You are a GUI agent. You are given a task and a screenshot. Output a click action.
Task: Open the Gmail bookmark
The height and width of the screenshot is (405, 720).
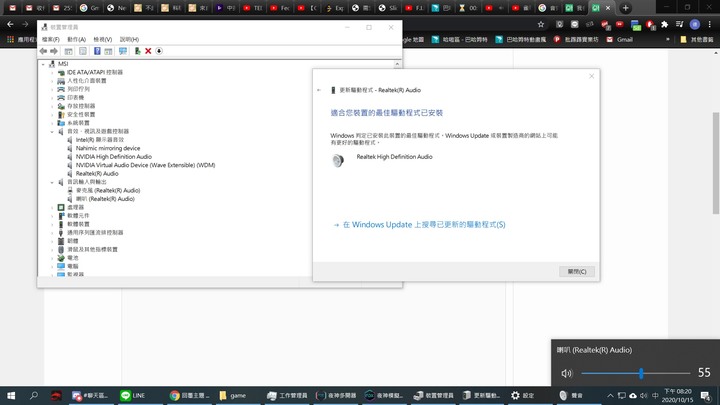(619, 39)
